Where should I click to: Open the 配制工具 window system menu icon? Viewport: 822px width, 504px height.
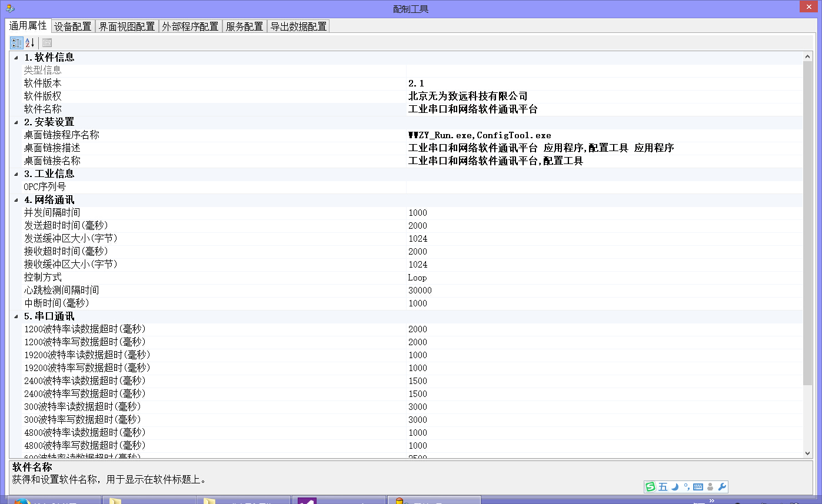coord(10,8)
